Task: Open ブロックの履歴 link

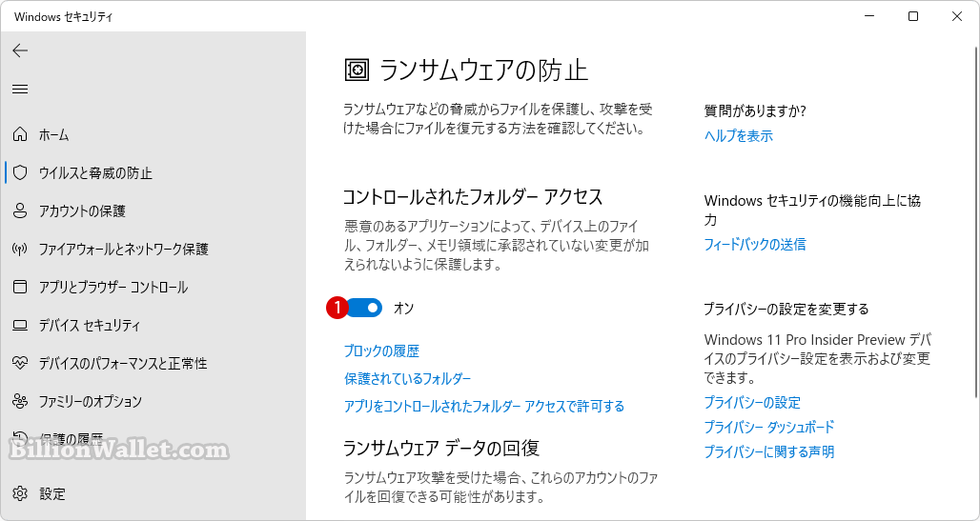Action: pos(381,351)
